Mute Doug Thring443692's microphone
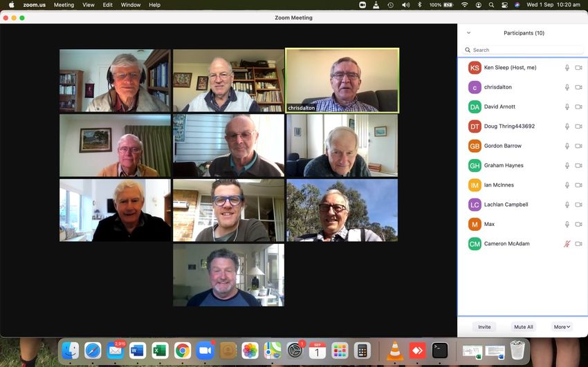588x367 pixels. coord(567,126)
